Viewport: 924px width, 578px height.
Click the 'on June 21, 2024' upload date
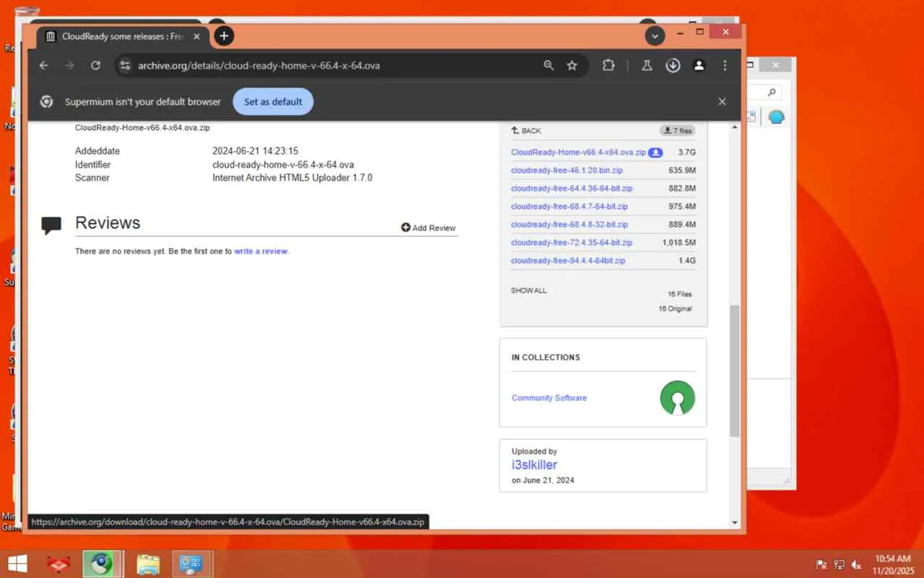(x=543, y=480)
